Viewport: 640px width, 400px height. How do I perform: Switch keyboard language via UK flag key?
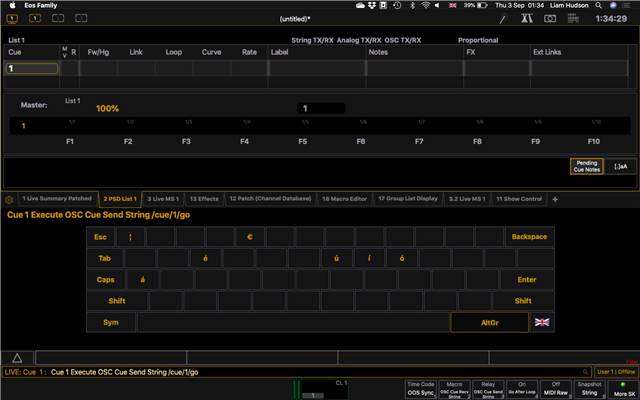pos(542,322)
